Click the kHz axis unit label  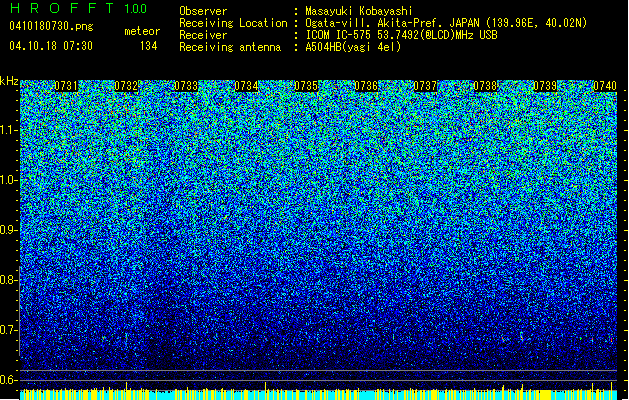click(9, 81)
